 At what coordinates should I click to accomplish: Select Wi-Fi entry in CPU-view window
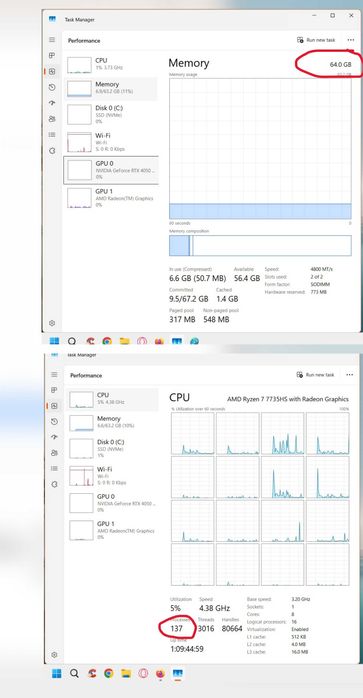(x=112, y=475)
